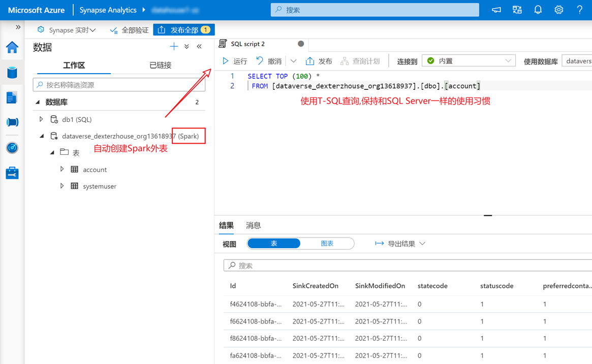Open the Integrate hub pipeline icon

click(x=12, y=122)
